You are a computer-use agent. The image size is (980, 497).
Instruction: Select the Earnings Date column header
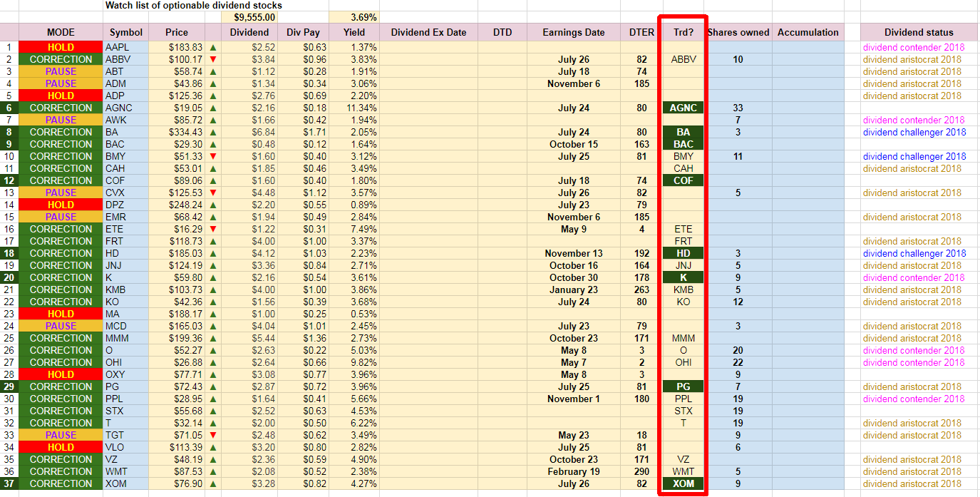pyautogui.click(x=574, y=32)
